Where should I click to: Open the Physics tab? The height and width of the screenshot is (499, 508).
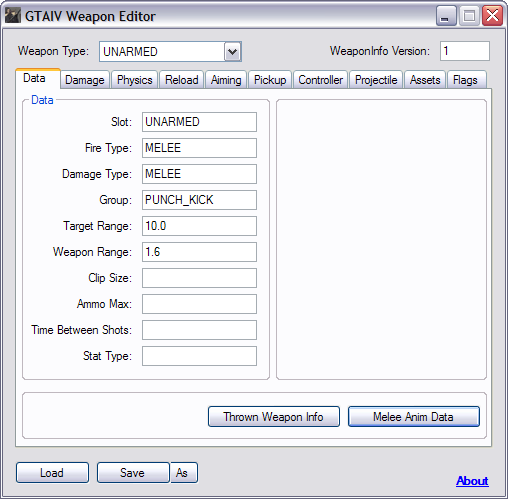[135, 80]
